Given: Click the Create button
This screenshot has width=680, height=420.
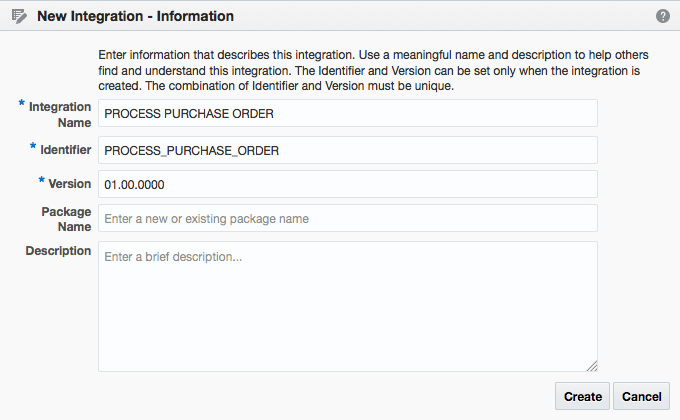Looking at the screenshot, I should pyautogui.click(x=582, y=396).
